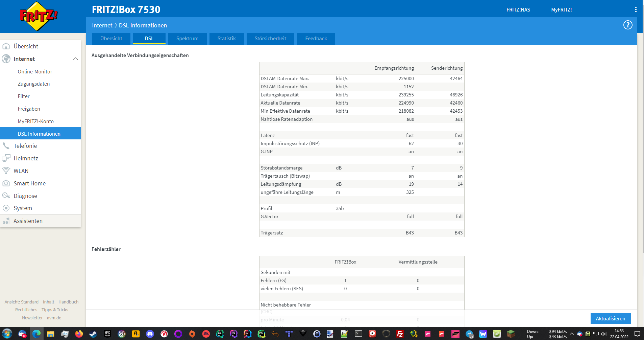Open the Rechtliches footer link
The width and height of the screenshot is (644, 340).
click(x=26, y=310)
